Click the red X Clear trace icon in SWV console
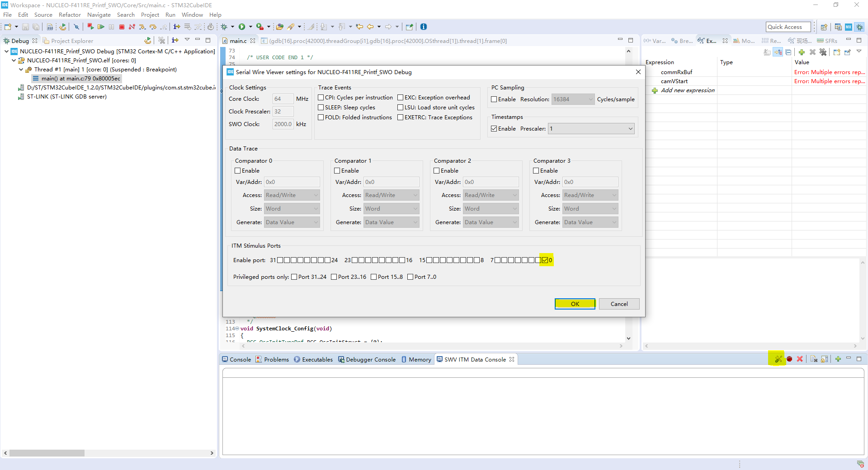Viewport: 868px width, 470px height. click(x=800, y=359)
